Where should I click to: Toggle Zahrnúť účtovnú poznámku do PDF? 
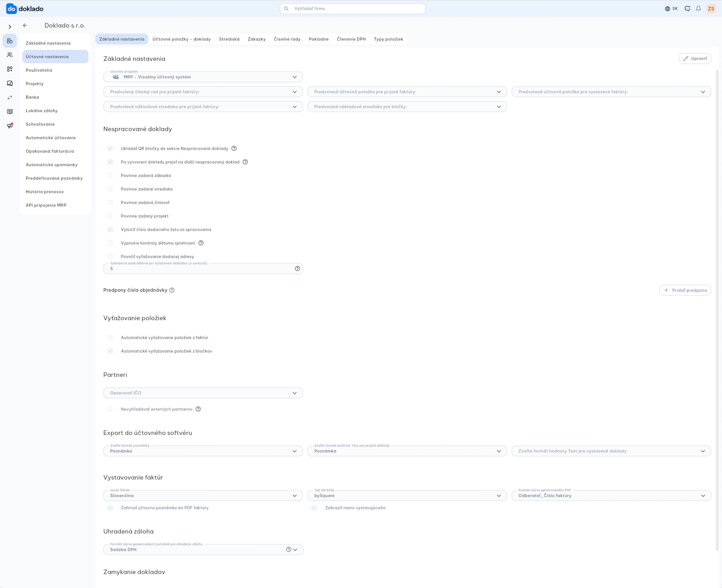110,508
